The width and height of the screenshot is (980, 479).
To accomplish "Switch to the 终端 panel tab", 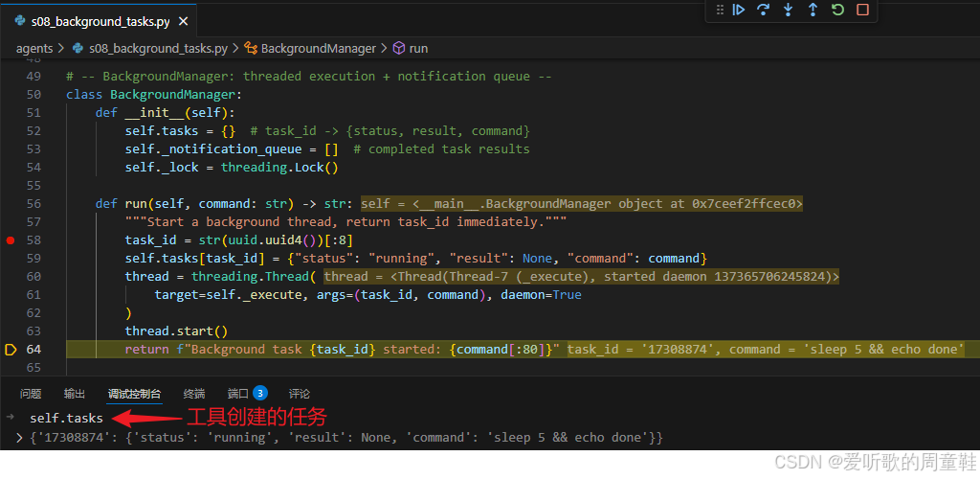I will [x=193, y=394].
